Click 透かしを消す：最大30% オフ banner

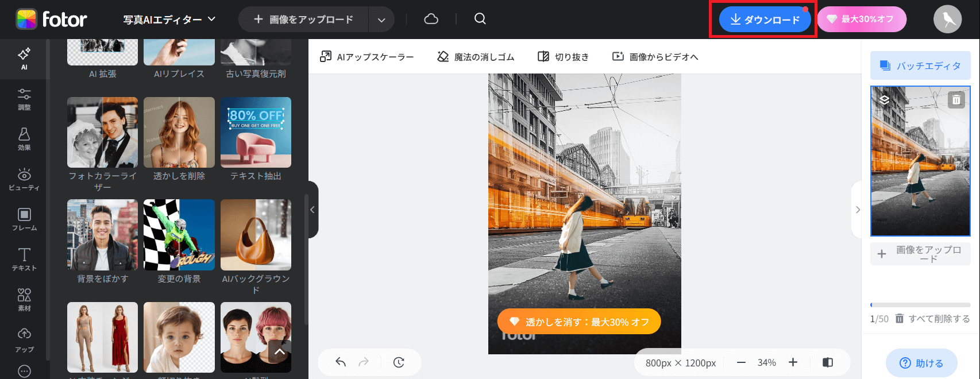pos(579,322)
